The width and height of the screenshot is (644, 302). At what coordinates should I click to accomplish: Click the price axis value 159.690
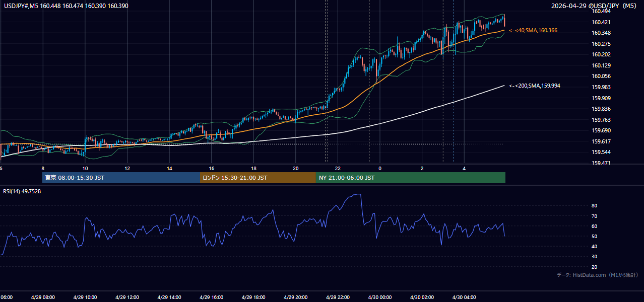coord(601,130)
